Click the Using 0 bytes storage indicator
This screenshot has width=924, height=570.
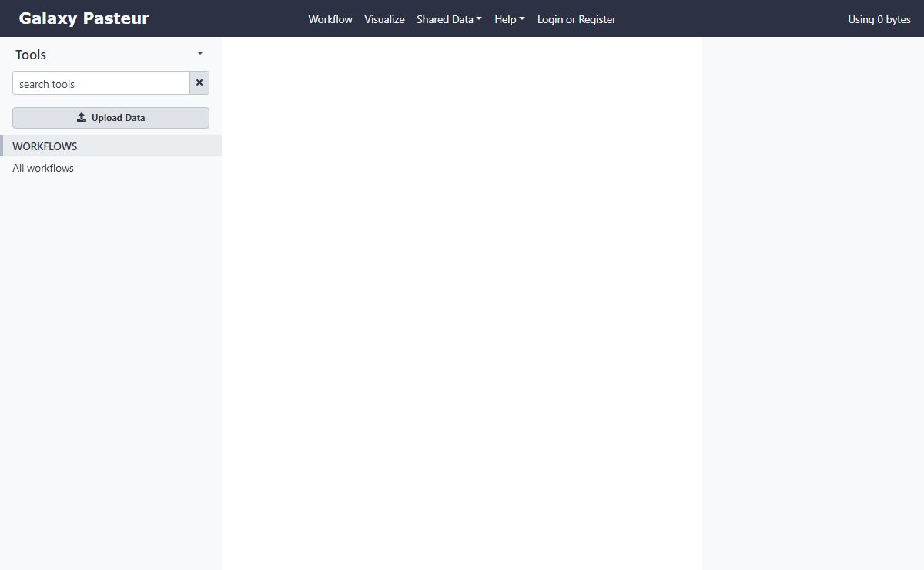tap(879, 19)
